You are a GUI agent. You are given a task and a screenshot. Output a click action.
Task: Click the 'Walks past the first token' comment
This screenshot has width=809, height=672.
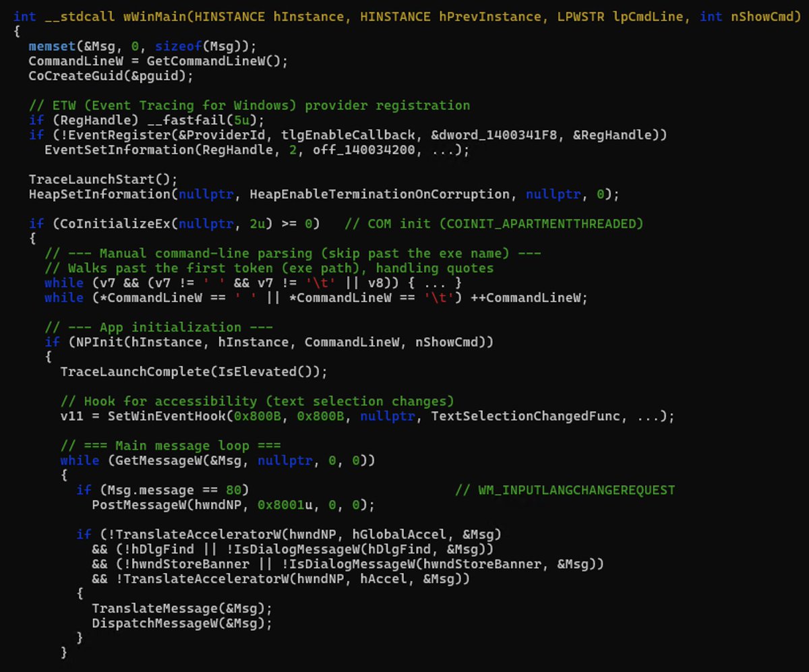pos(269,268)
